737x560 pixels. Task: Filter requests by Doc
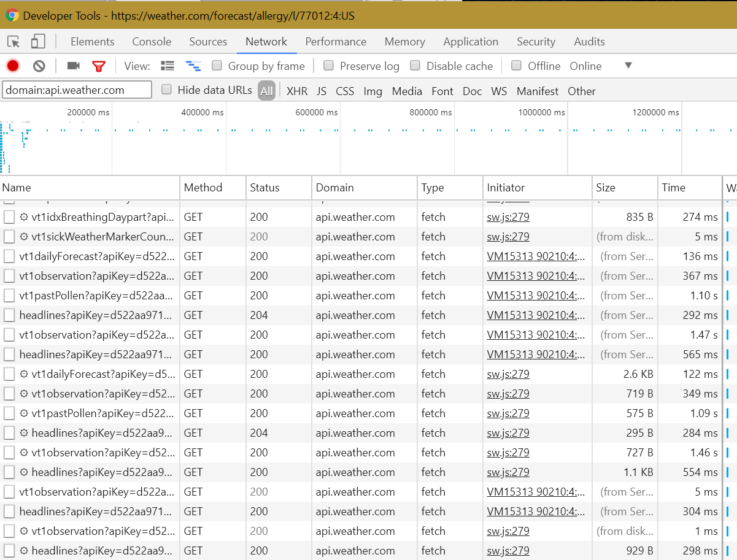(473, 91)
